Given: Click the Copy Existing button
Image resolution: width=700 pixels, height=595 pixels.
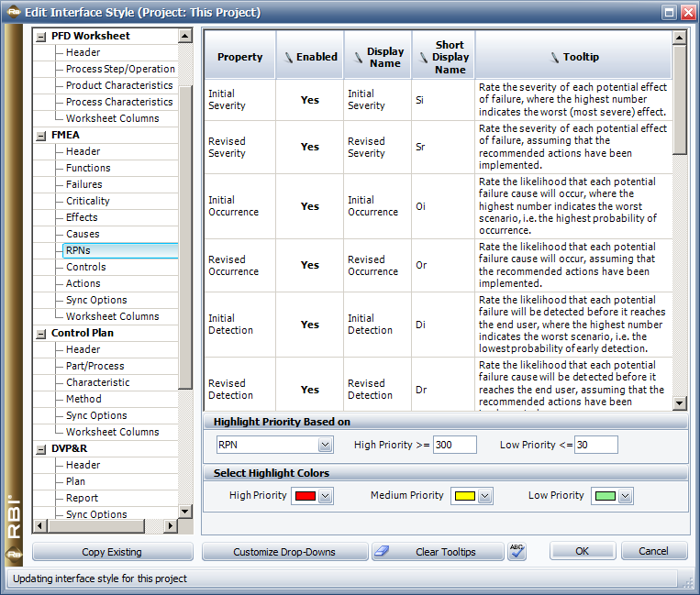Looking at the screenshot, I should click(112, 552).
